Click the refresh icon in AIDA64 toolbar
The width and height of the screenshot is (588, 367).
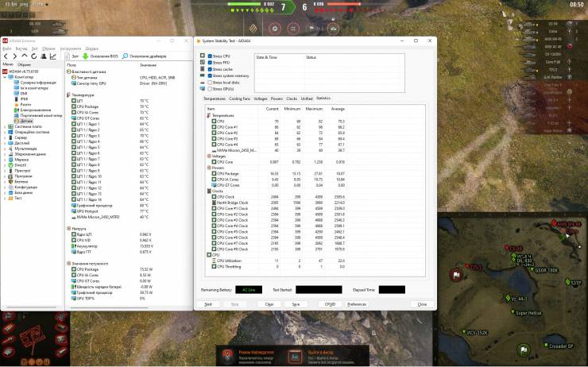(x=33, y=56)
